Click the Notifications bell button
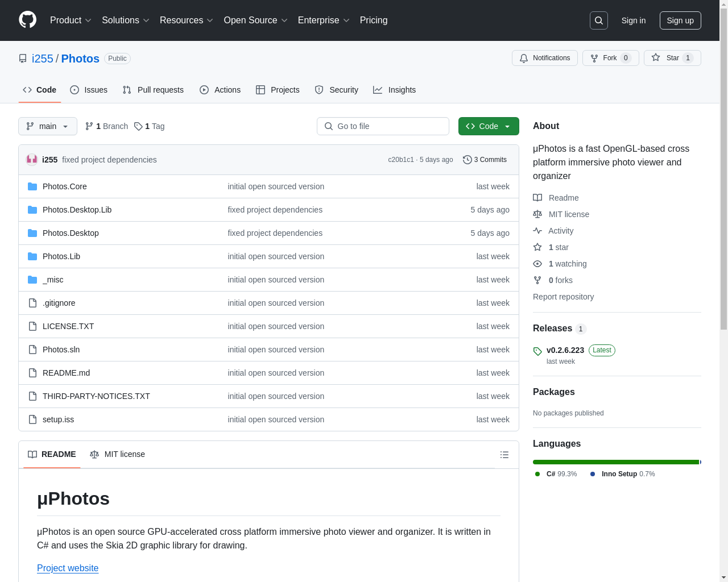The height and width of the screenshot is (582, 728). point(545,58)
